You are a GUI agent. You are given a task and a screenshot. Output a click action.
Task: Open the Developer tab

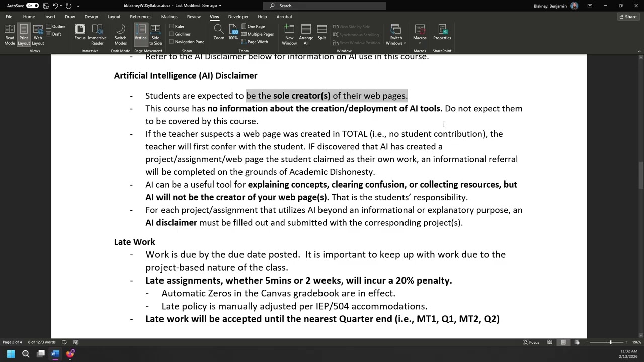pyautogui.click(x=238, y=17)
